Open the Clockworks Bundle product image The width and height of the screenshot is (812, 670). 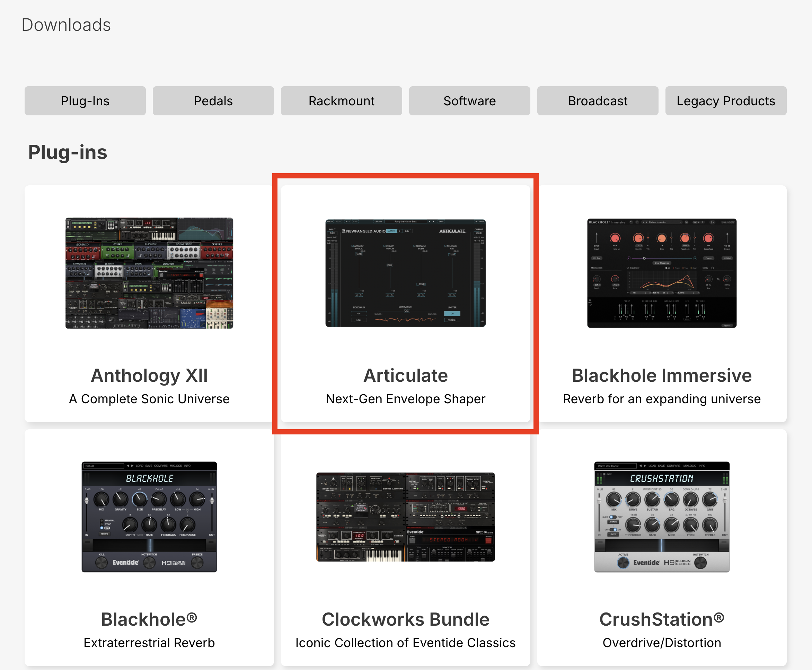405,517
